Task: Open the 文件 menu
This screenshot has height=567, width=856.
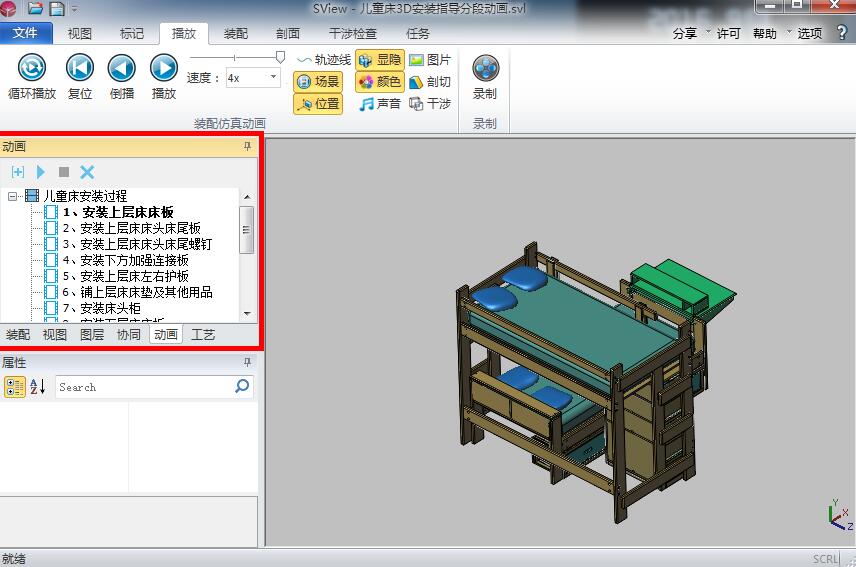Action: pos(26,33)
